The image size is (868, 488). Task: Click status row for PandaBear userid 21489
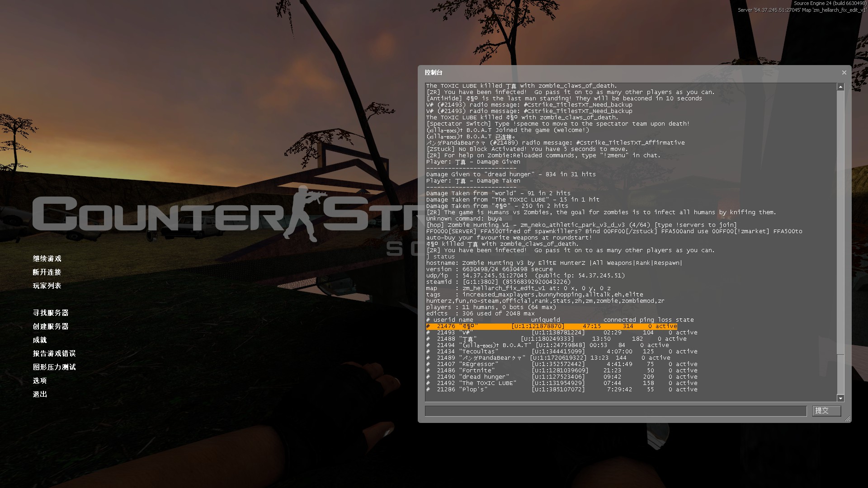[548, 358]
